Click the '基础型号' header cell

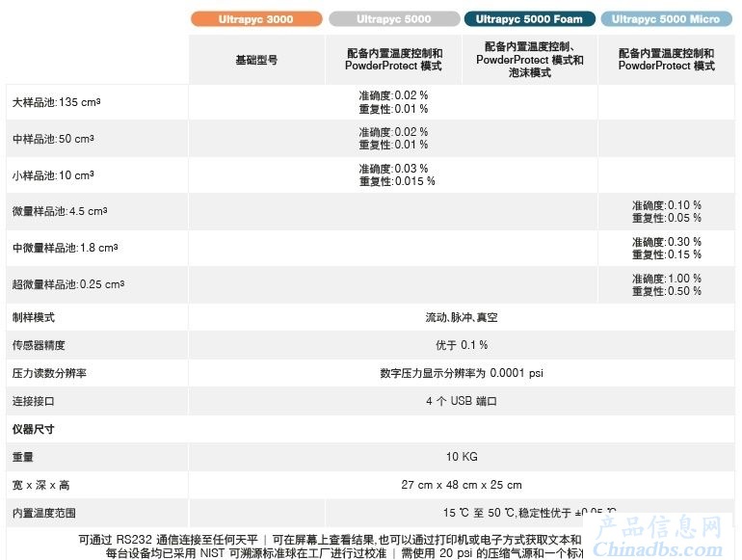(x=256, y=60)
